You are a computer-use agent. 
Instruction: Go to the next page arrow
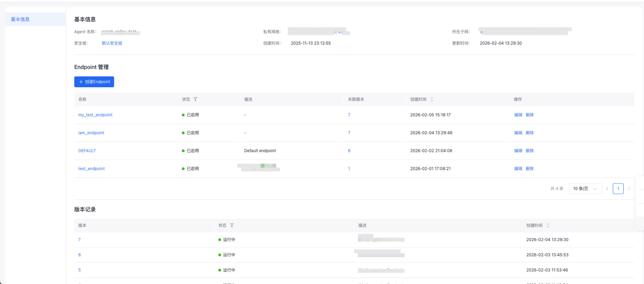629,189
